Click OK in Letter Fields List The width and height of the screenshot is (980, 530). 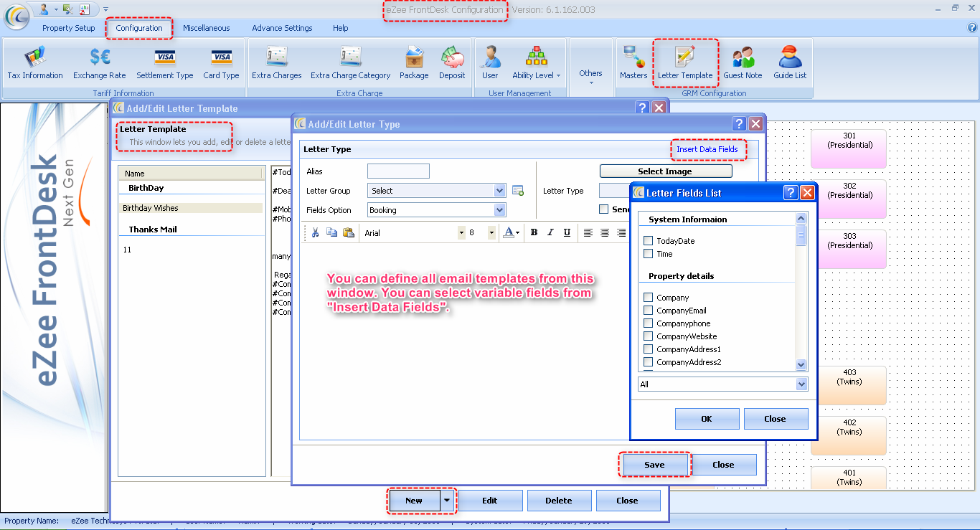[x=707, y=419]
